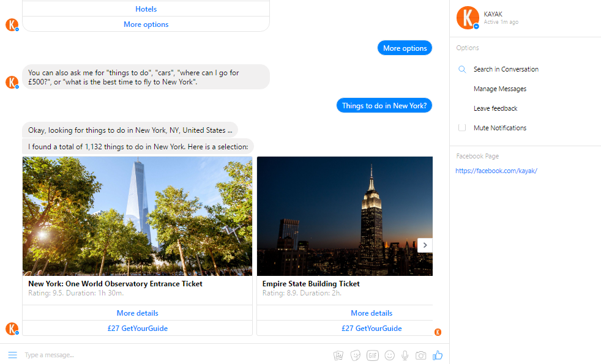Click the 'Empire State Building Ticket' title
Viewport: 601px width, 364px height.
(311, 284)
